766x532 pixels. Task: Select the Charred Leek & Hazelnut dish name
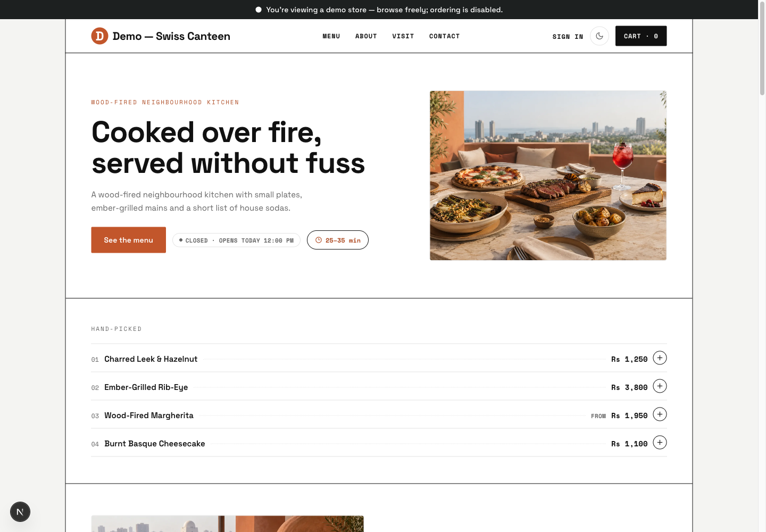tap(151, 359)
